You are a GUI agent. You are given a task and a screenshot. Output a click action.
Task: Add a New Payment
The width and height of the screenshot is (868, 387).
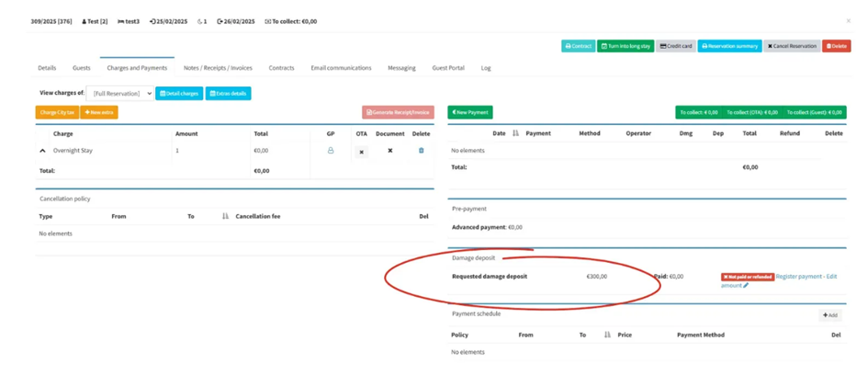470,112
